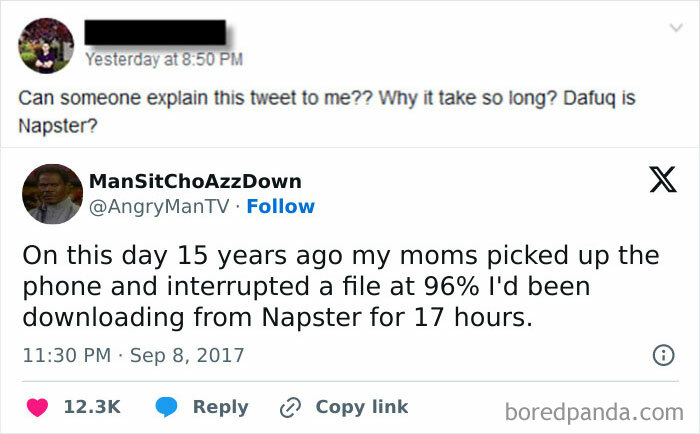Screen dimensions: 700x434
Task: Open the X logo on the tweet
Action: pos(662,182)
